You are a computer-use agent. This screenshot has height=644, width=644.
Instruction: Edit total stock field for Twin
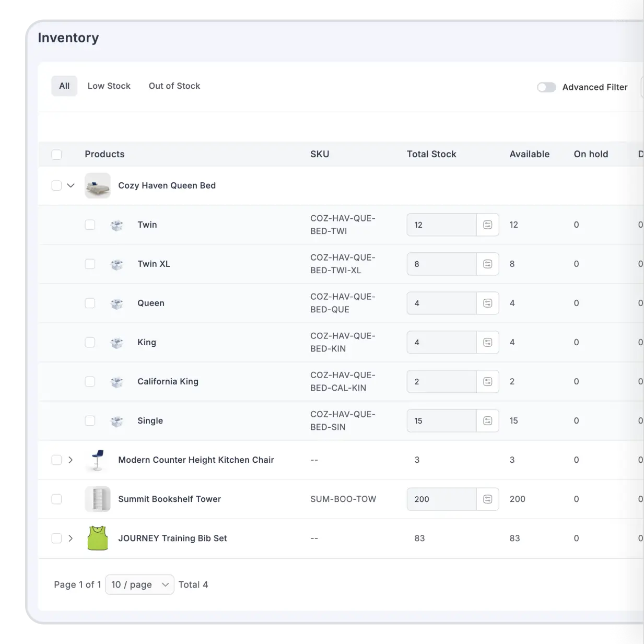[x=442, y=225]
